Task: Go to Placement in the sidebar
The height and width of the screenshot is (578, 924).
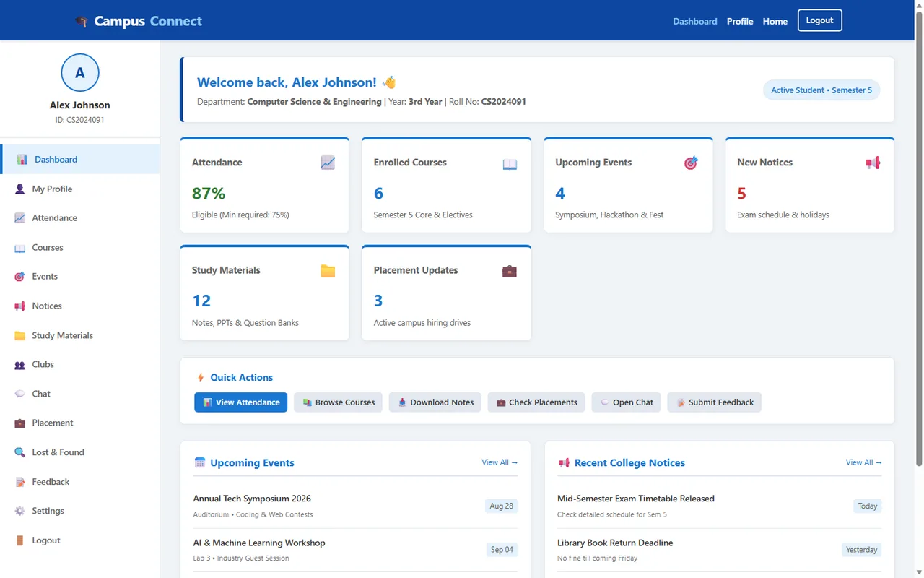Action: coord(80,423)
